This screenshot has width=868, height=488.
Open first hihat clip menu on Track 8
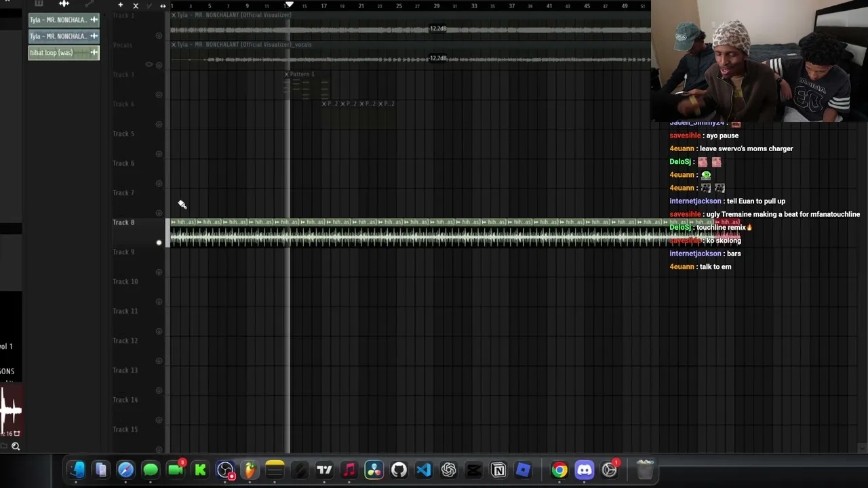click(174, 222)
